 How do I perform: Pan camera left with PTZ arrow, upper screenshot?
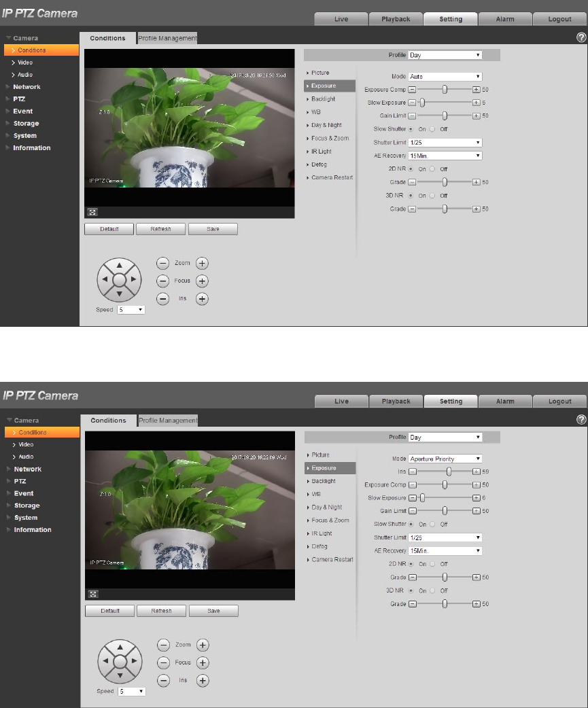pos(105,279)
